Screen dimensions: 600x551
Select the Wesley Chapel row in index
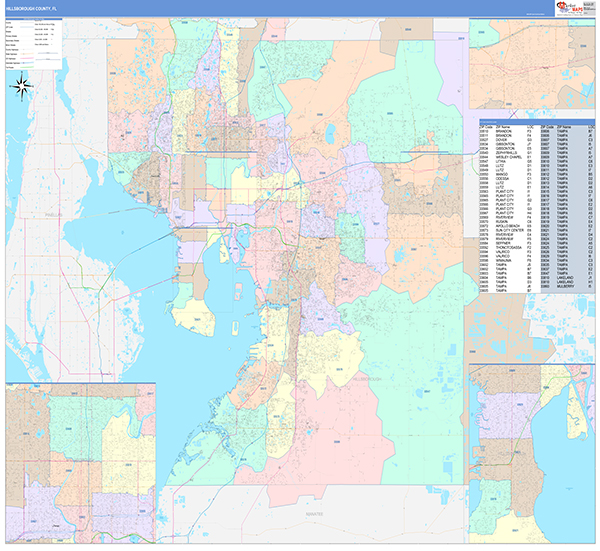click(x=502, y=157)
